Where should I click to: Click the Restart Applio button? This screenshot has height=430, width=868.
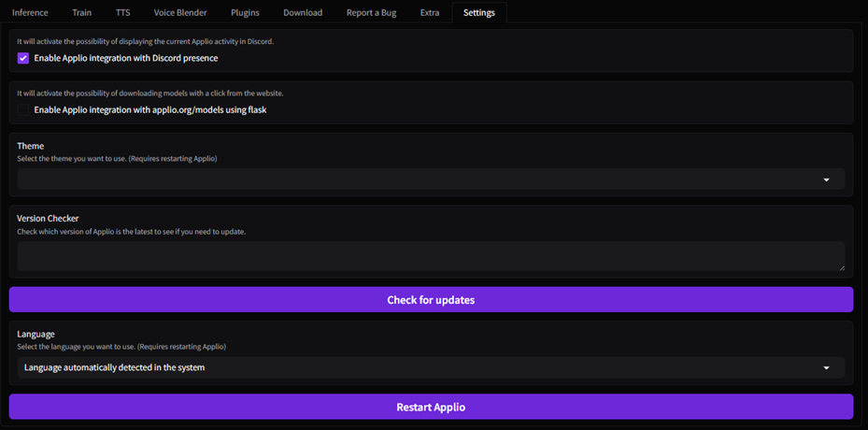tap(431, 407)
